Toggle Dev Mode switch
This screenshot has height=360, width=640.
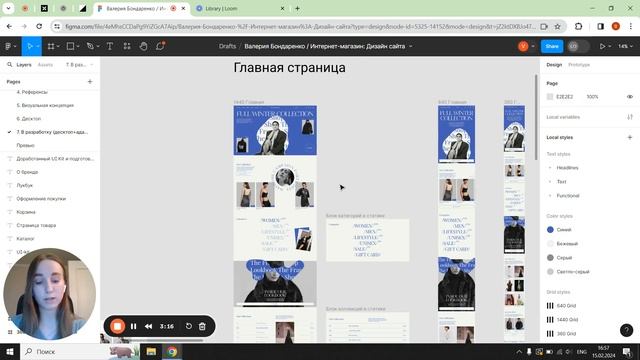click(x=578, y=47)
